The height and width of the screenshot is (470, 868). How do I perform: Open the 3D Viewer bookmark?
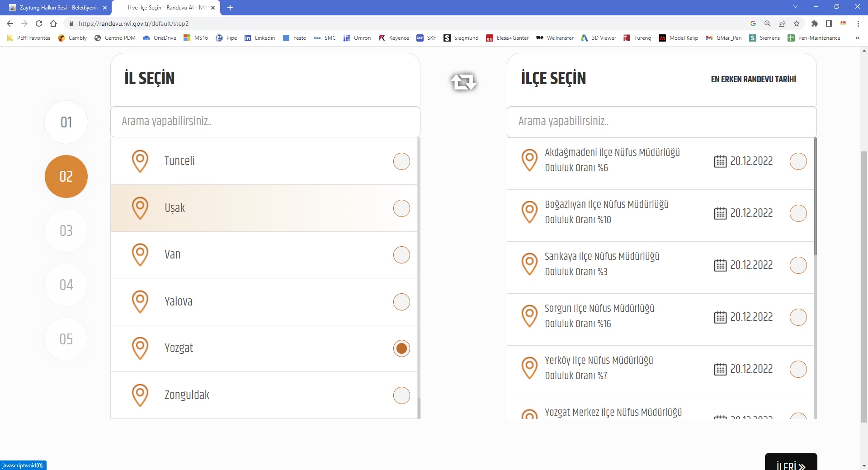click(x=599, y=38)
